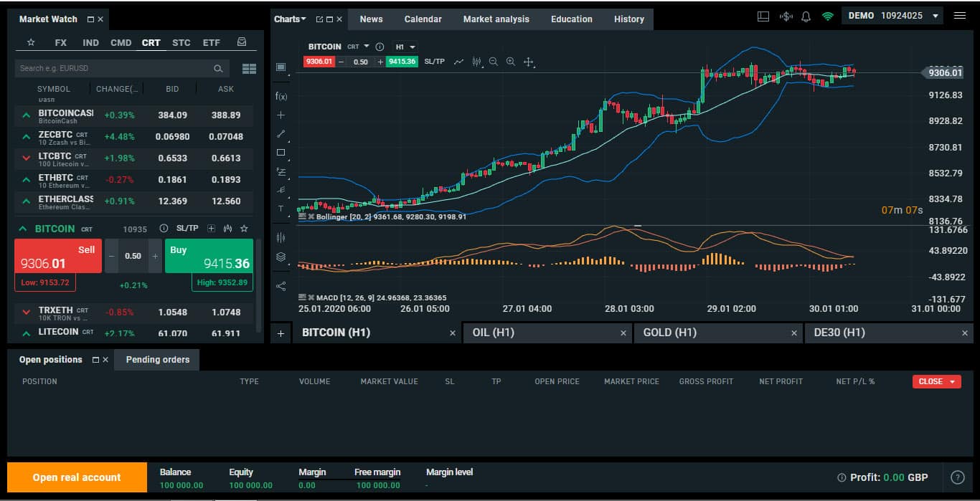
Task: Click Open real account button
Action: click(77, 477)
